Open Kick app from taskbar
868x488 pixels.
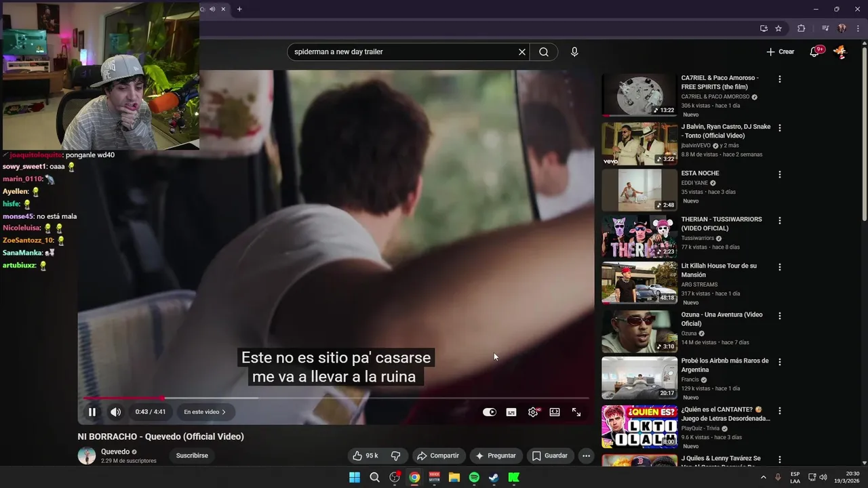pos(514,477)
